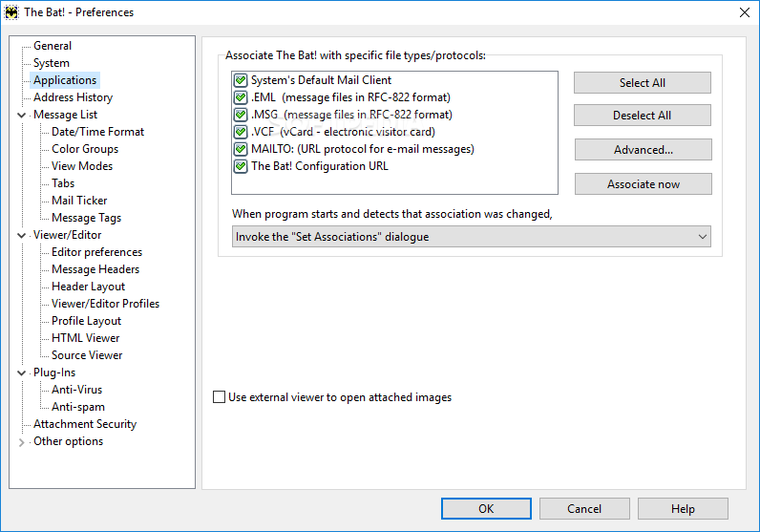Go to Anti-Virus plug-in settings
The height and width of the screenshot is (532, 760).
[x=76, y=390]
